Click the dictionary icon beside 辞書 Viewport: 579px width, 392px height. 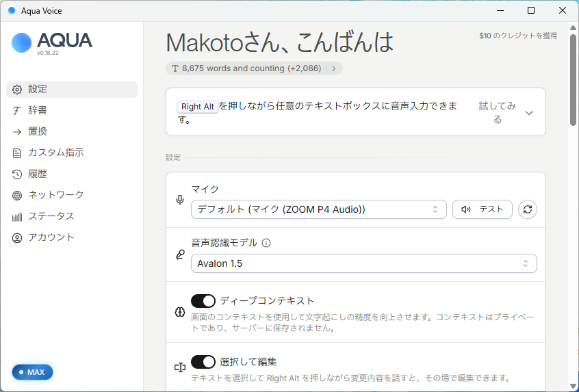pos(17,110)
